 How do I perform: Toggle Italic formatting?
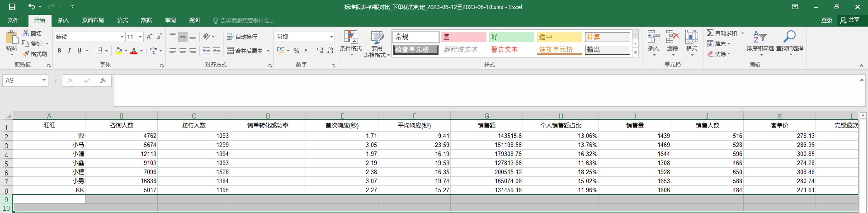(69, 51)
